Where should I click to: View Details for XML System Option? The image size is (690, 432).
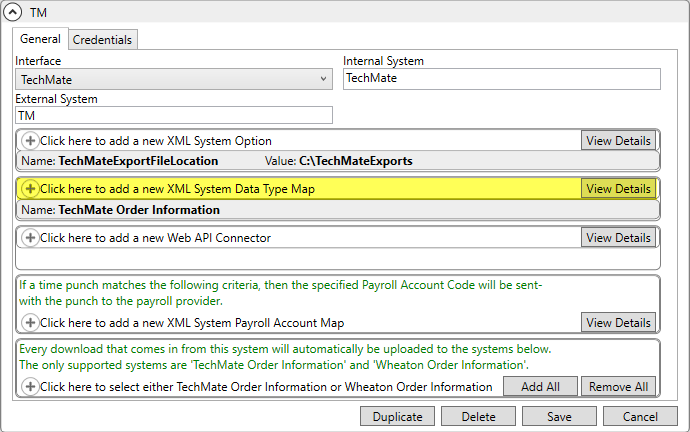coord(618,141)
